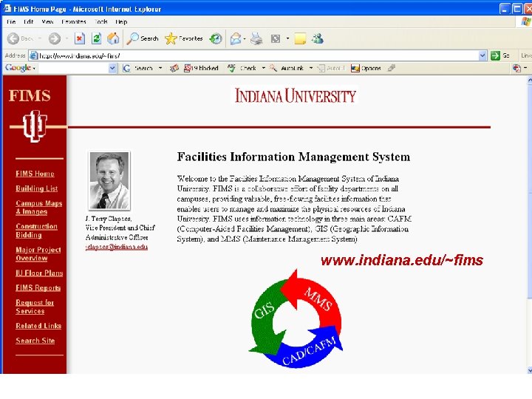Stop page loading with the red X icon
532x399 pixels.
click(x=79, y=38)
